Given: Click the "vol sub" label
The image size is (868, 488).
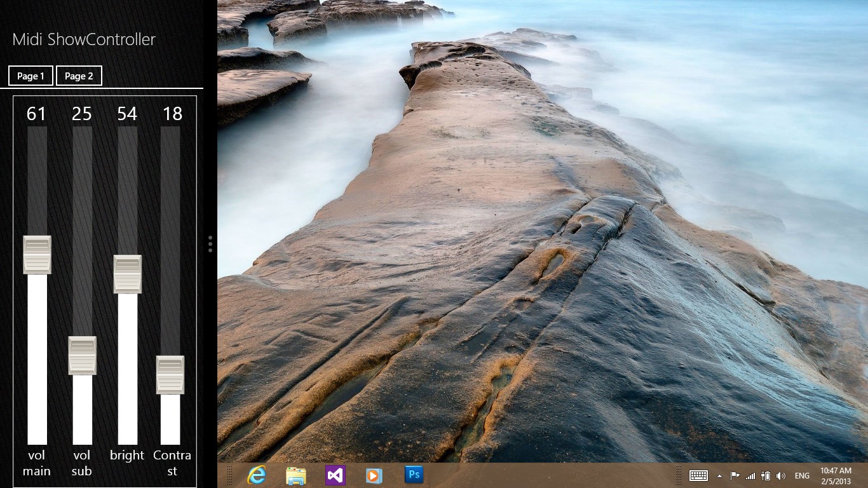Looking at the screenshot, I should (82, 463).
